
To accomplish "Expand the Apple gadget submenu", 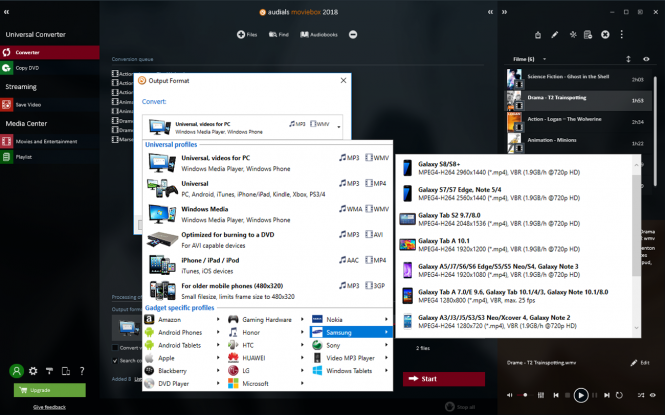I will pyautogui.click(x=182, y=358).
